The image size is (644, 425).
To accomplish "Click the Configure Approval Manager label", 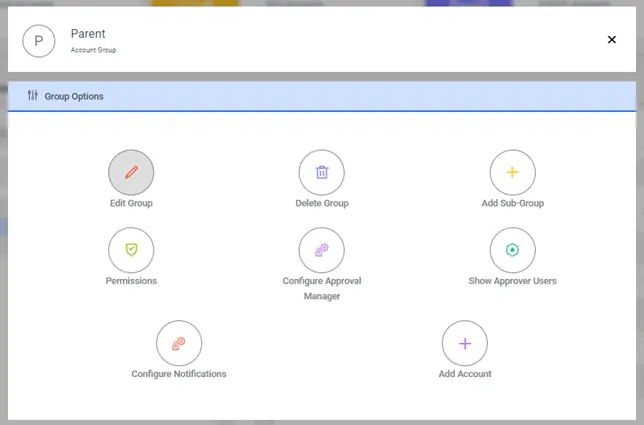I will click(x=322, y=288).
